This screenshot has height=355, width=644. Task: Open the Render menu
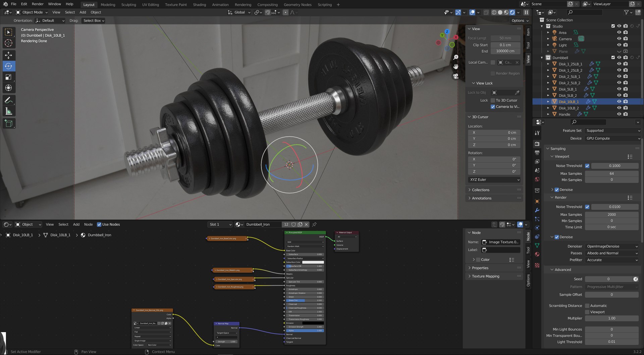point(38,4)
